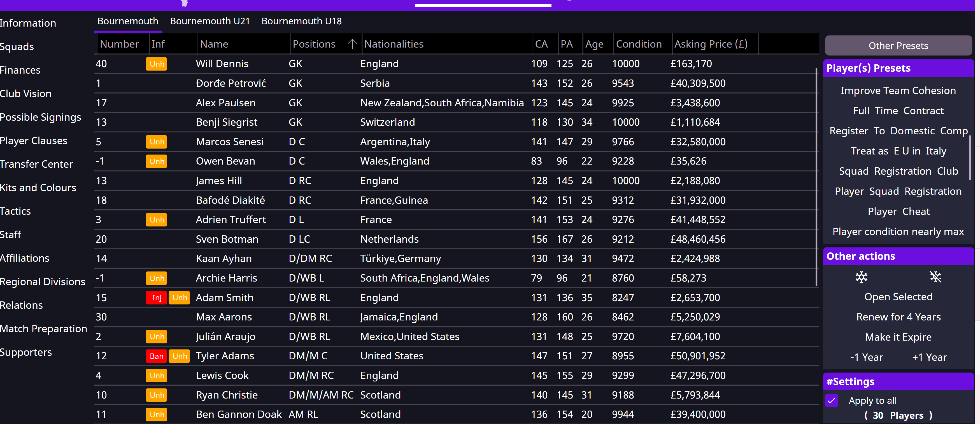This screenshot has height=424, width=980.
Task: Open the Bournemouth U18 tab
Action: (x=301, y=21)
